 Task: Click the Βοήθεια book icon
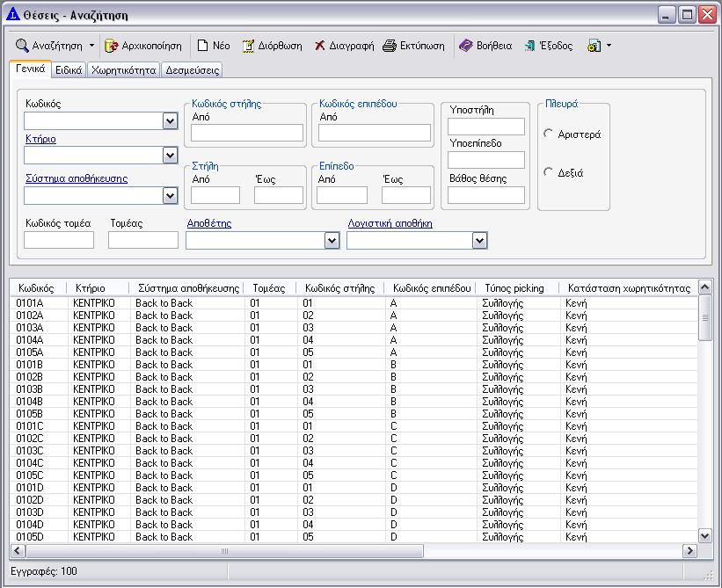465,46
